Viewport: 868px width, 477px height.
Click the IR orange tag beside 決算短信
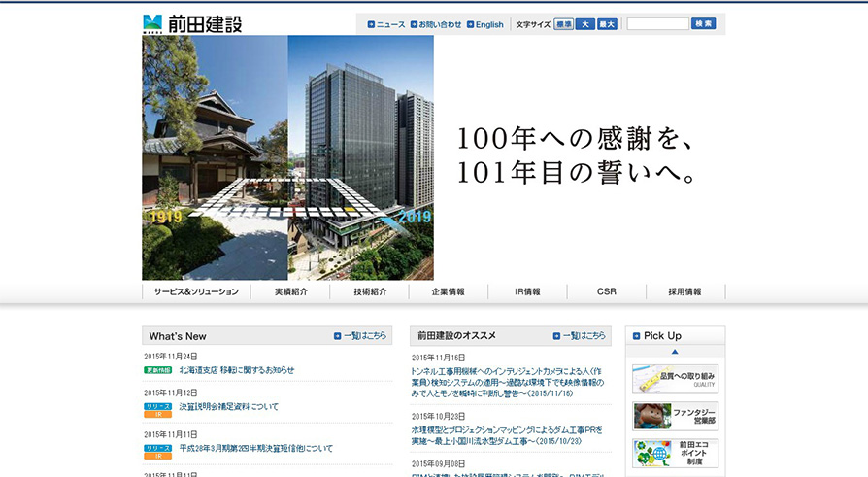click(x=157, y=456)
